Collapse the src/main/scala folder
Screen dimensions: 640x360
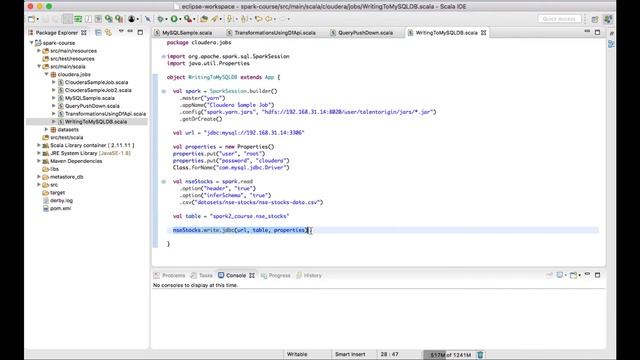coord(39,66)
